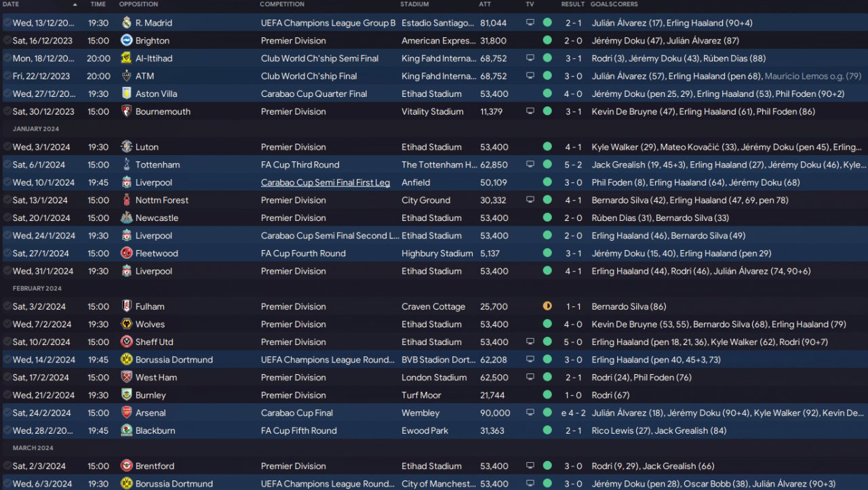The width and height of the screenshot is (868, 490).
Task: Click the Brentford club badge
Action: pyautogui.click(x=126, y=466)
